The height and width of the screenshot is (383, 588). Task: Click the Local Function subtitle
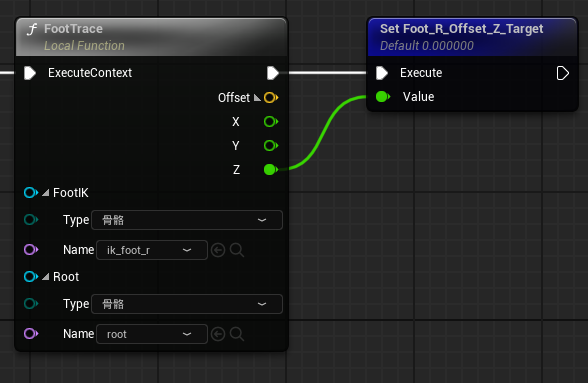tap(84, 46)
